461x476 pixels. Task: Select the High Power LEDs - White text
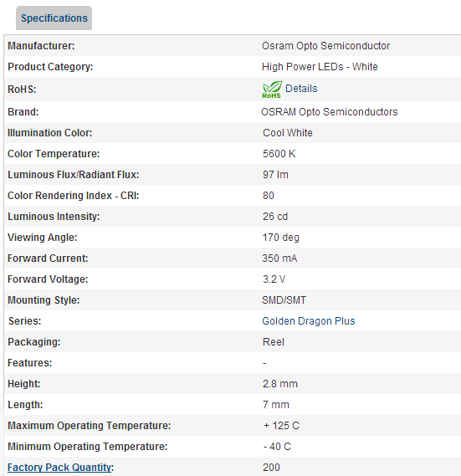click(x=320, y=67)
